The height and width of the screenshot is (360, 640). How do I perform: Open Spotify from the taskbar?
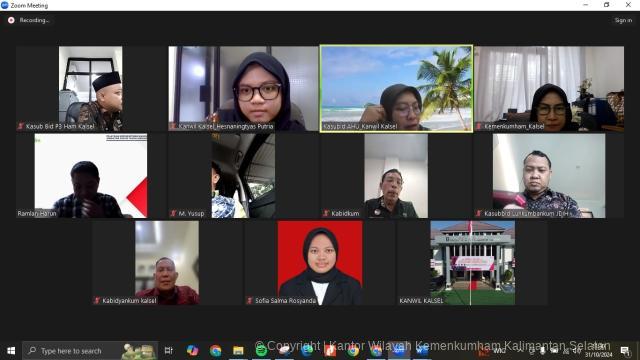pos(261,351)
